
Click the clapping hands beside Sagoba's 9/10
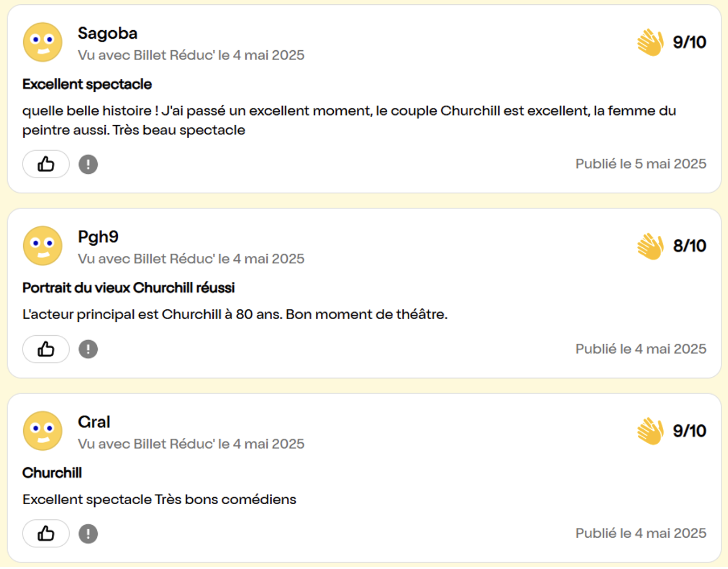coord(650,42)
